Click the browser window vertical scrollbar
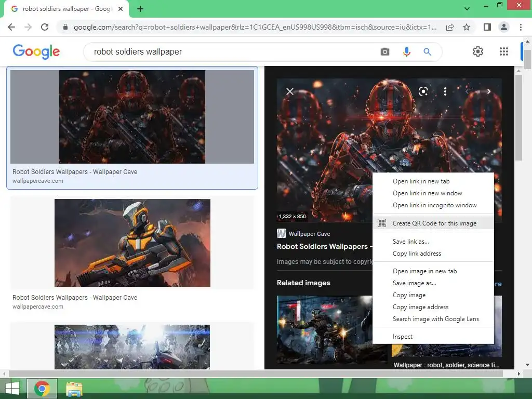The height and width of the screenshot is (399, 532). [x=527, y=59]
